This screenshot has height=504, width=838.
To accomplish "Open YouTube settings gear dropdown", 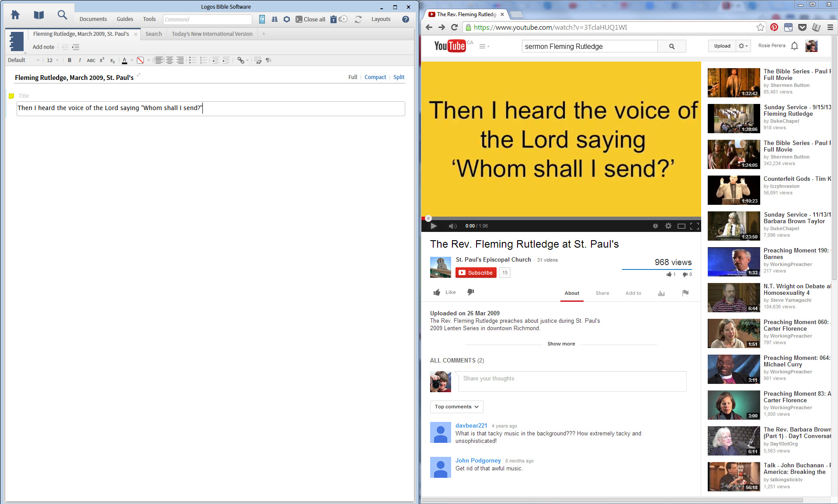I will [x=743, y=46].
